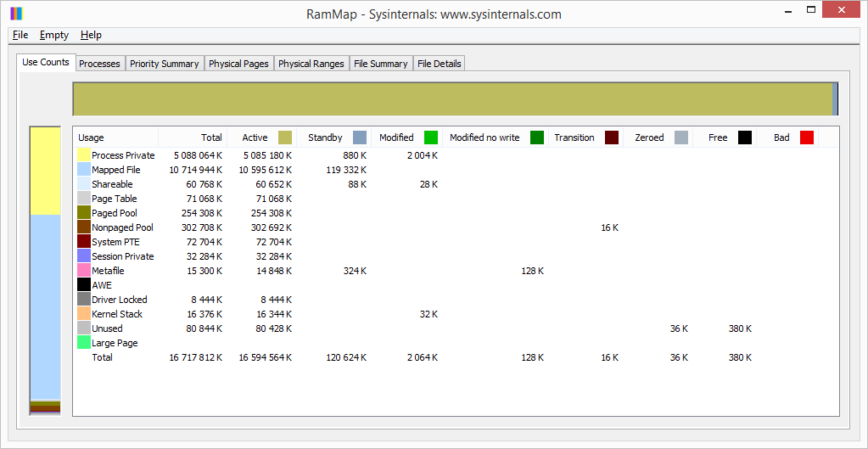Maximize the RamMap window

pos(811,9)
